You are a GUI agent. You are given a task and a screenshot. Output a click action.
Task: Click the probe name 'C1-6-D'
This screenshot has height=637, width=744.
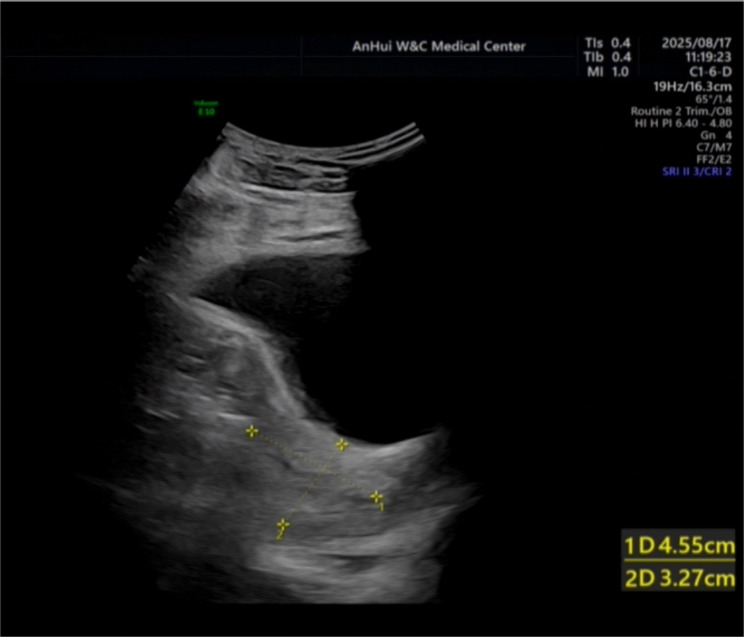pos(710,72)
